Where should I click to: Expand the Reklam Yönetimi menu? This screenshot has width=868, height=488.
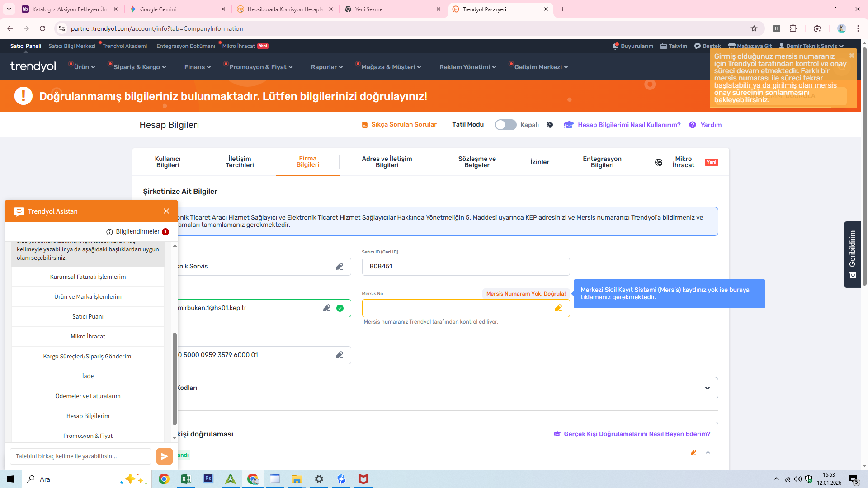(x=468, y=67)
